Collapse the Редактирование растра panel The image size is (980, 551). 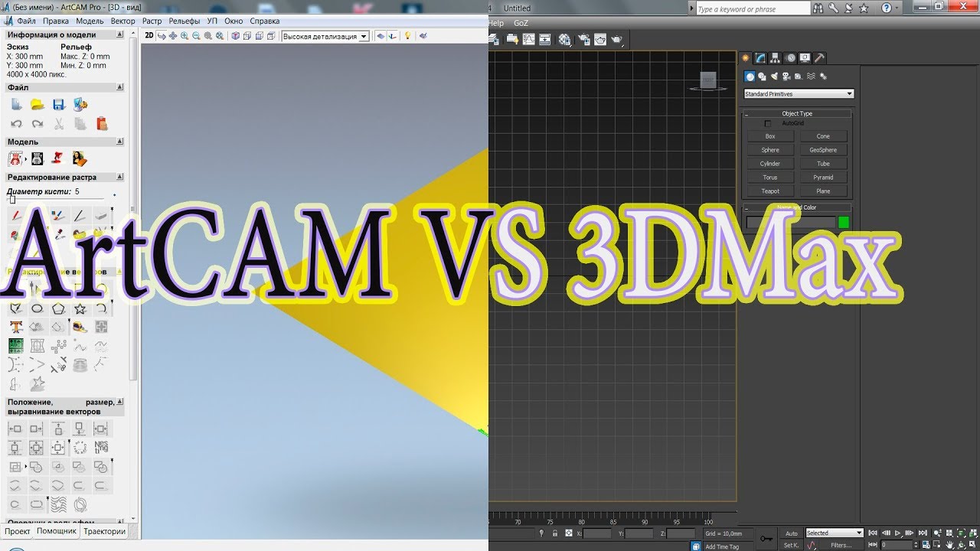tap(119, 177)
